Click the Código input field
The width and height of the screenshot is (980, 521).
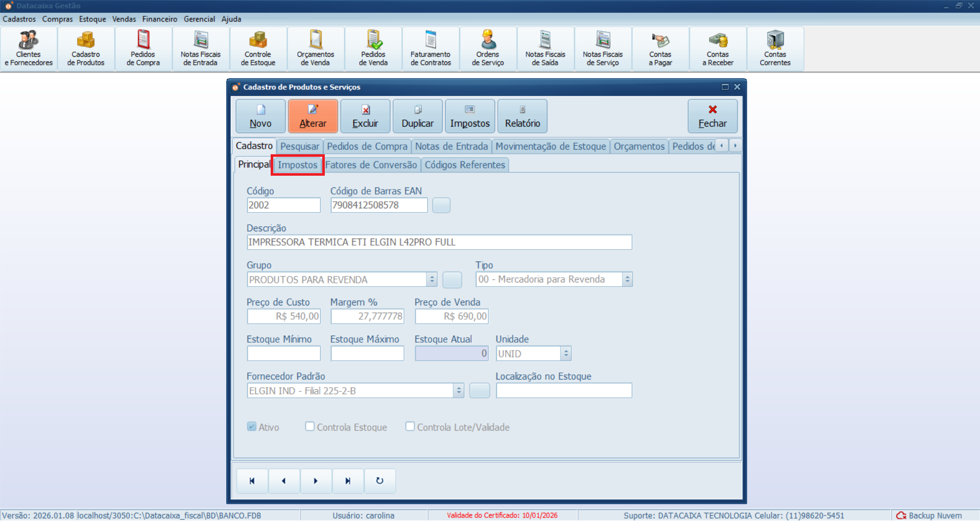284,205
